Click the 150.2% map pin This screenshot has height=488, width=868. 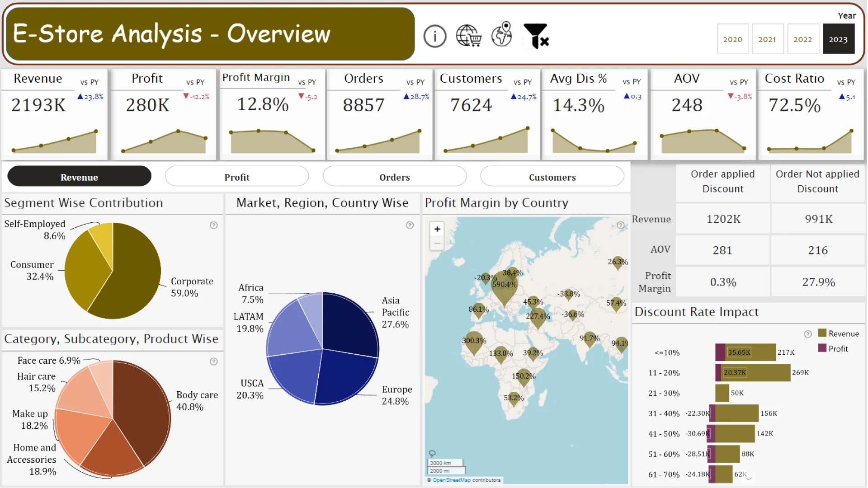pos(524,378)
